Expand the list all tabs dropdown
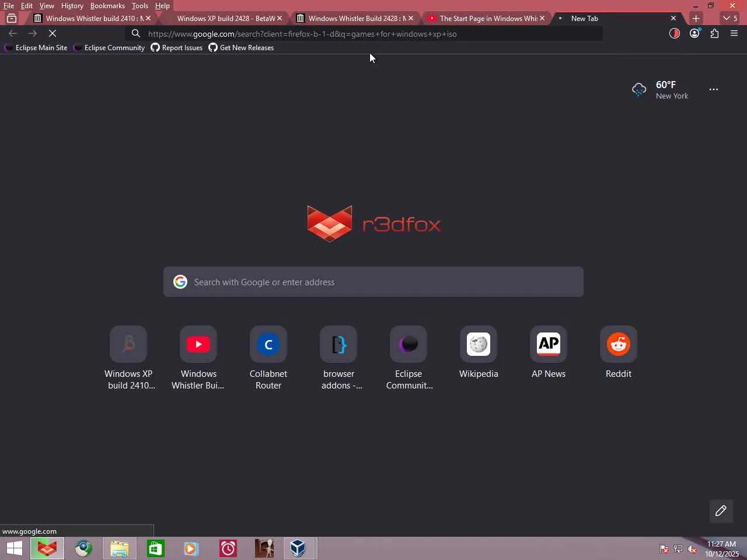747x560 pixels. coord(729,18)
